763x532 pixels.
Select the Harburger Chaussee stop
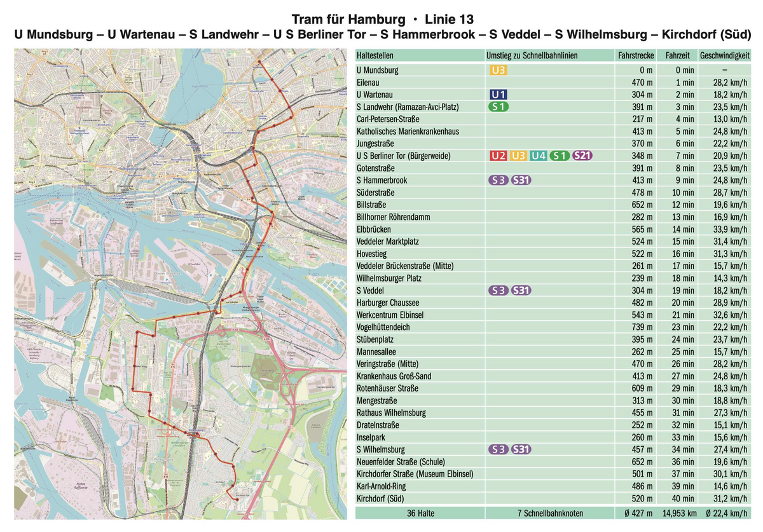388,303
